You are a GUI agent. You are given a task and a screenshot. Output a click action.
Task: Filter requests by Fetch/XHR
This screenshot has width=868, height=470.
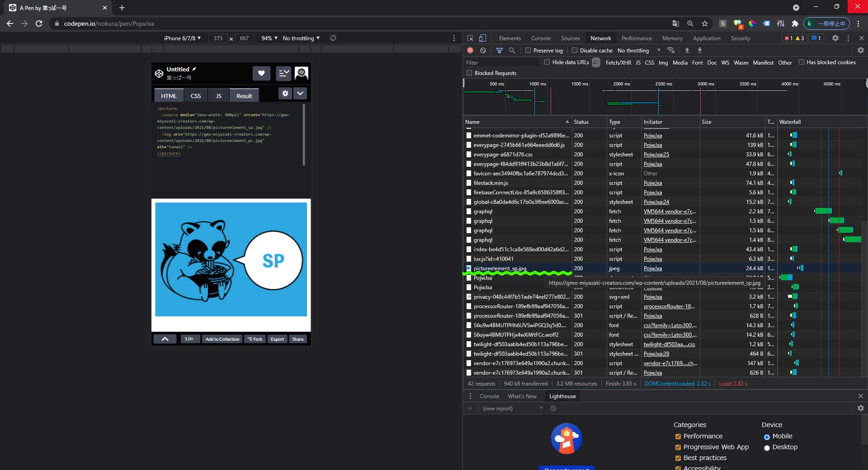point(618,63)
